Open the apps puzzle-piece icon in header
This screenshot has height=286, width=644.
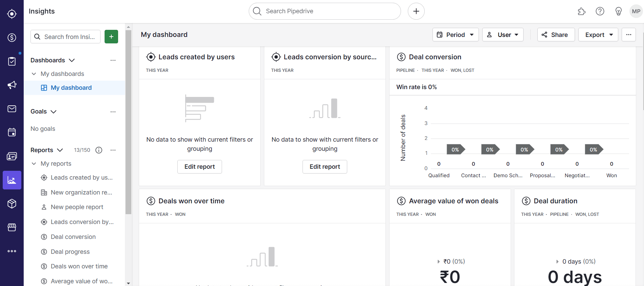tap(581, 12)
